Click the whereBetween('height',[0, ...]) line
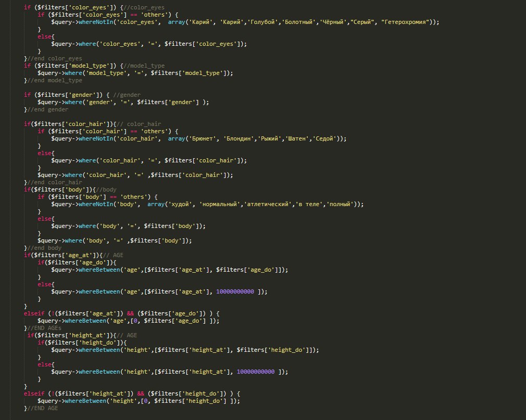Screen dimensions: 526x420 point(139,401)
